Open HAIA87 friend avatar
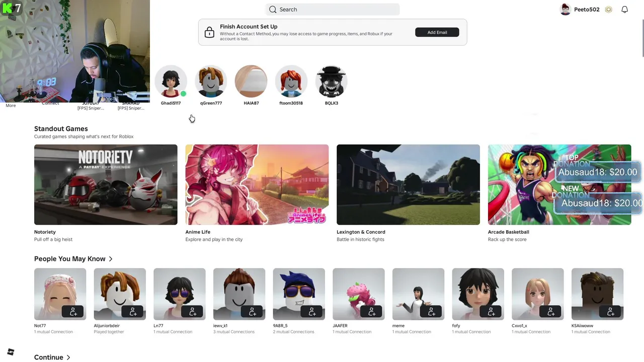Screen dimensions: 644x362 (x=251, y=81)
